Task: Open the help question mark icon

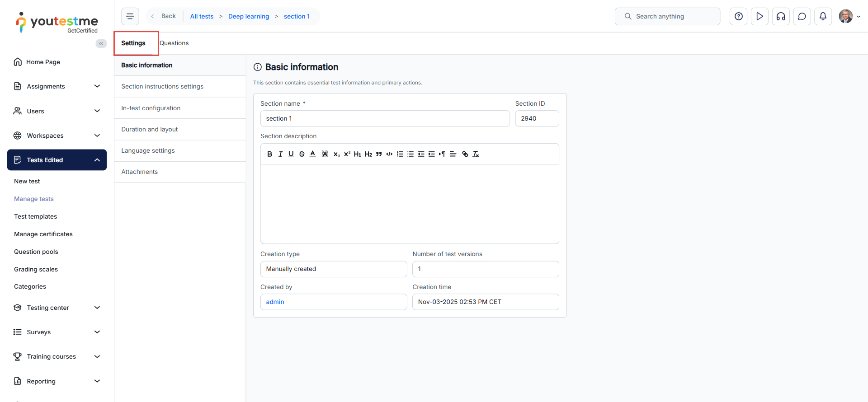Action: 738,16
